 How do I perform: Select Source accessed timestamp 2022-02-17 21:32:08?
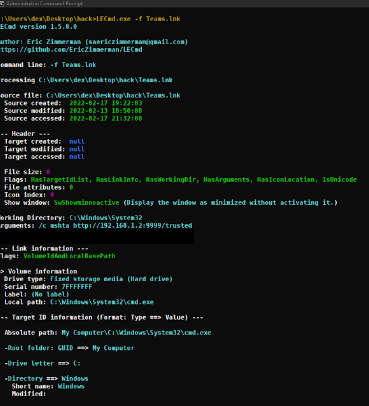(x=106, y=118)
